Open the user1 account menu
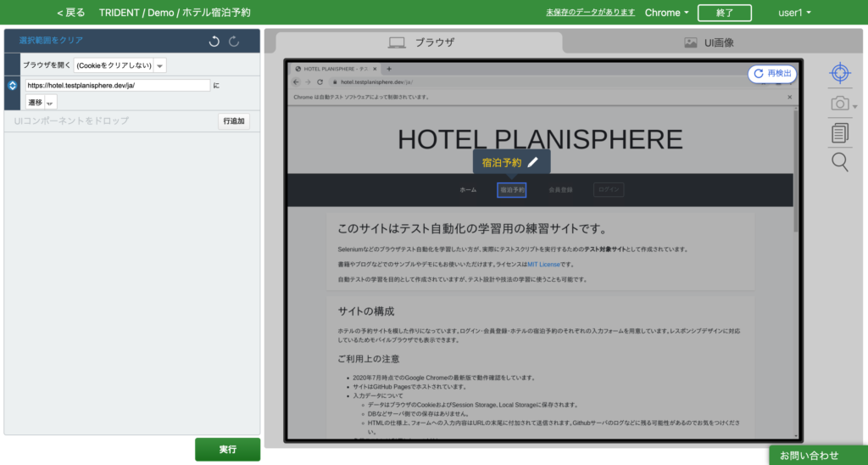The image size is (868, 465). tap(794, 13)
